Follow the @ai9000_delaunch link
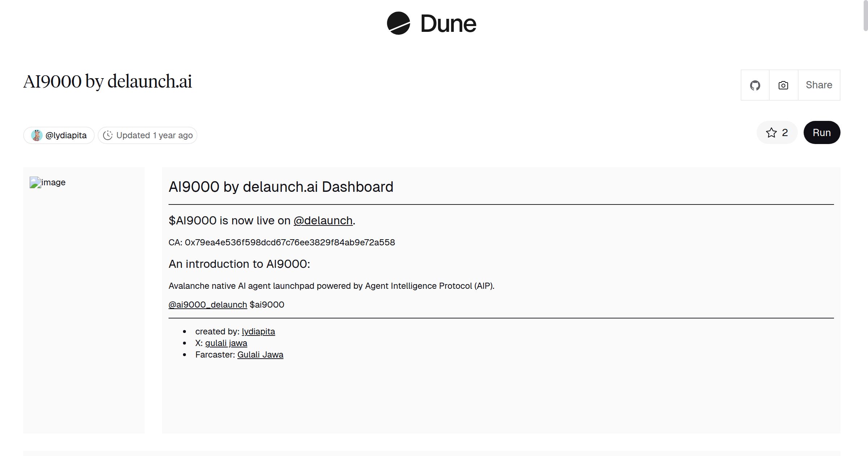Viewport: 868px width, 456px height. pyautogui.click(x=207, y=304)
